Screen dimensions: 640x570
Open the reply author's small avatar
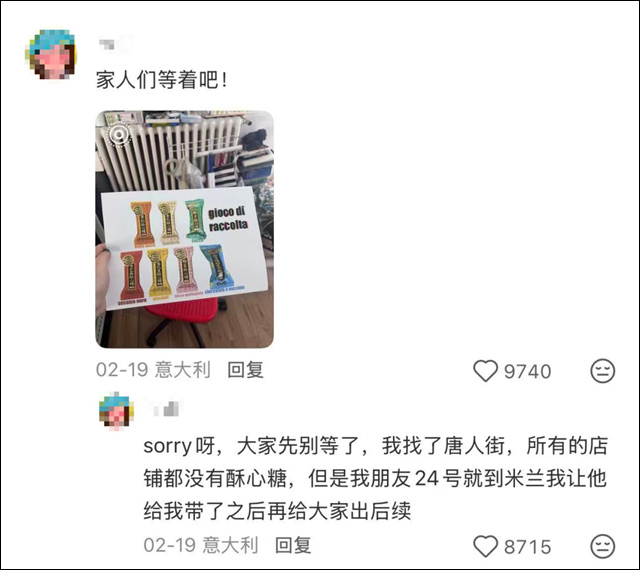(x=116, y=411)
